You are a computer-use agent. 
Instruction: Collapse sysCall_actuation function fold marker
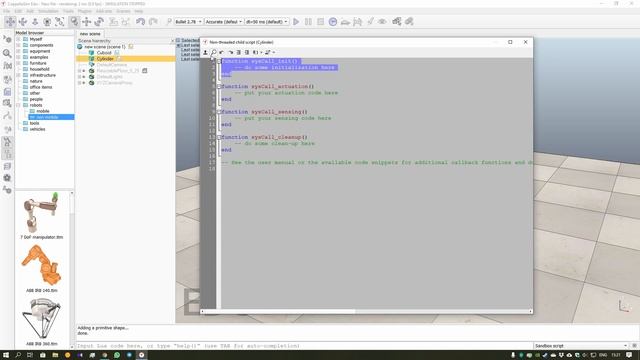[219, 87]
